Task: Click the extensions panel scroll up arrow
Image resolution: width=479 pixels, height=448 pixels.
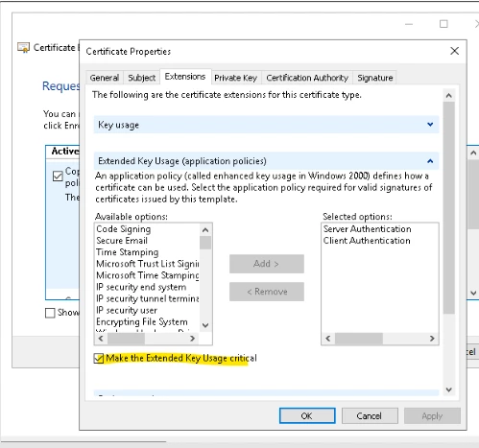Action: pos(449,96)
